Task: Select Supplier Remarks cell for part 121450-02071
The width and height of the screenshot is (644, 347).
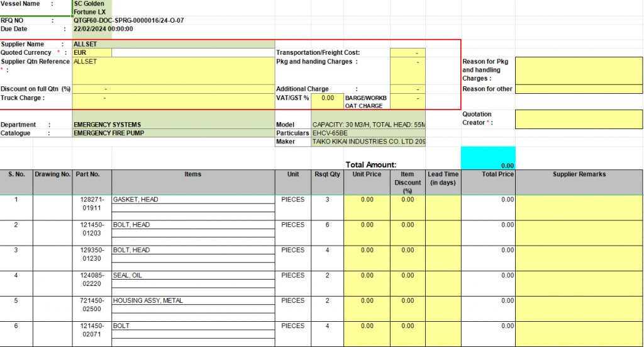Action: 579,333
